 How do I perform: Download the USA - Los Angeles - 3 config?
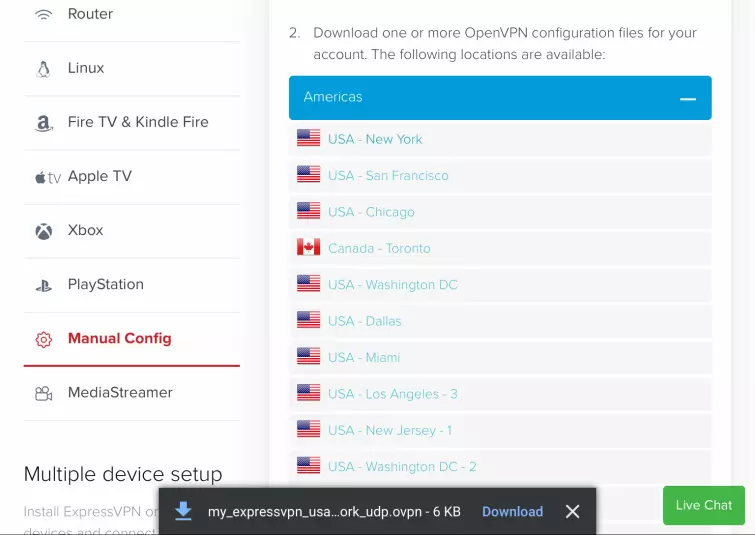pyautogui.click(x=392, y=394)
